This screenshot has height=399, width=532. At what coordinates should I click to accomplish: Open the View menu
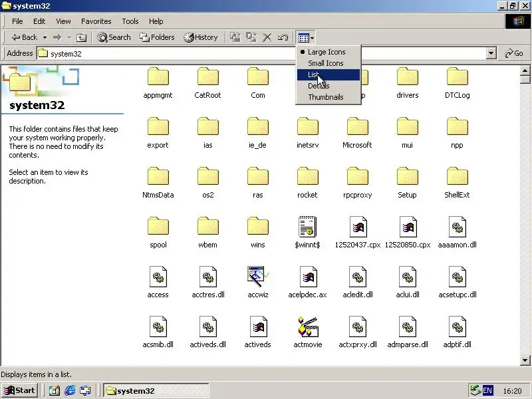click(63, 21)
